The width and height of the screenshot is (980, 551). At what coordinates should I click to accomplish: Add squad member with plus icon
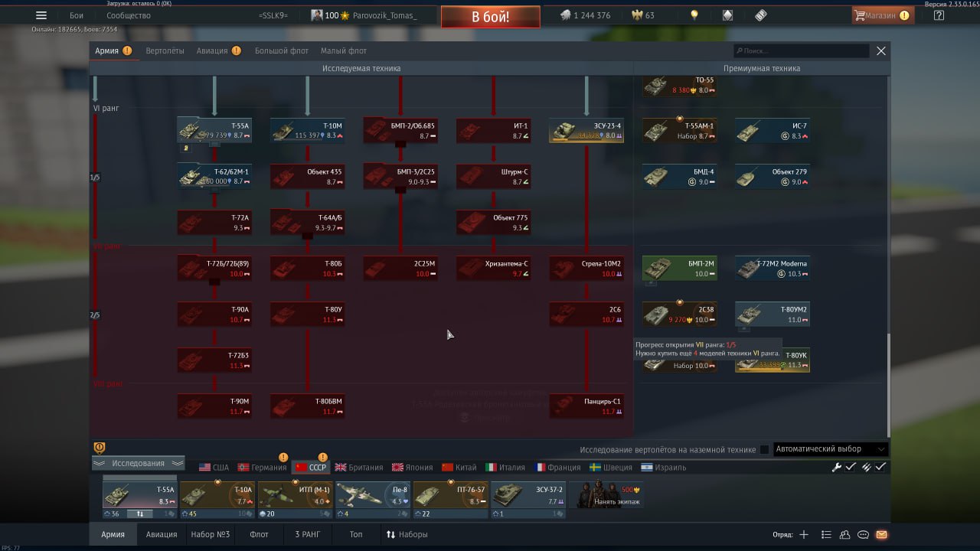804,535
